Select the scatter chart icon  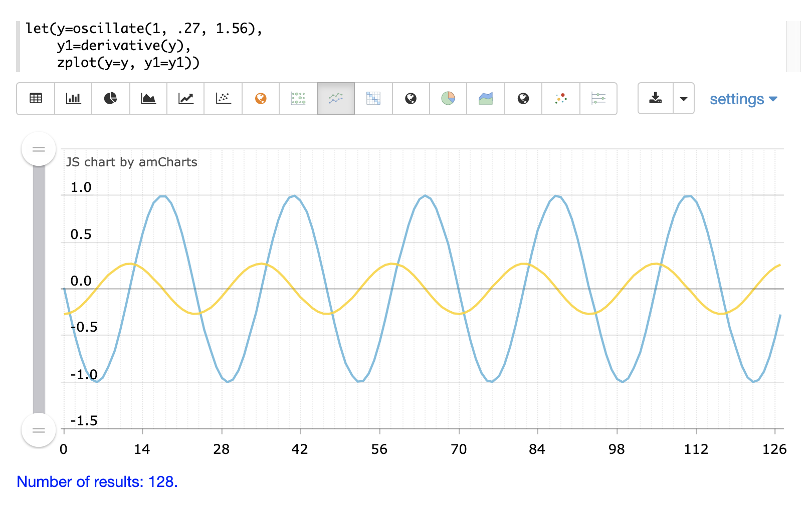pos(223,99)
